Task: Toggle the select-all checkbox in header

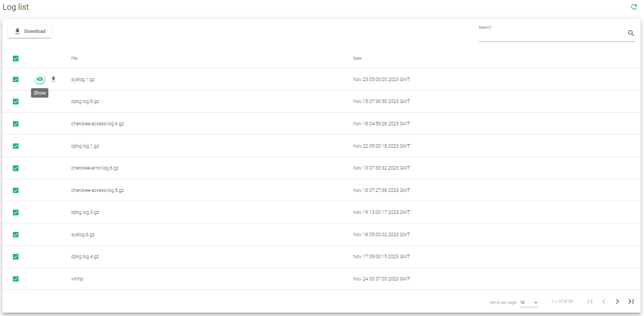Action: pos(15,58)
